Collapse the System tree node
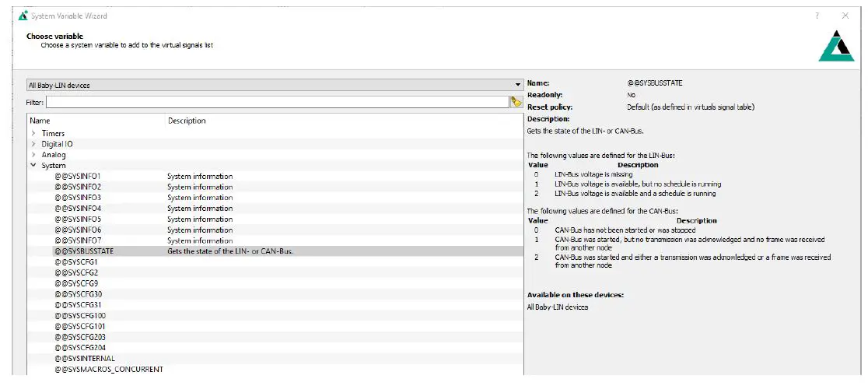Screen dimensions: 868x386 tap(33, 166)
